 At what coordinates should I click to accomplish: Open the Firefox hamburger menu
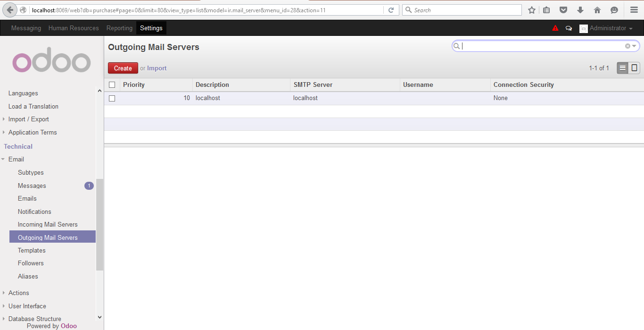coord(634,10)
